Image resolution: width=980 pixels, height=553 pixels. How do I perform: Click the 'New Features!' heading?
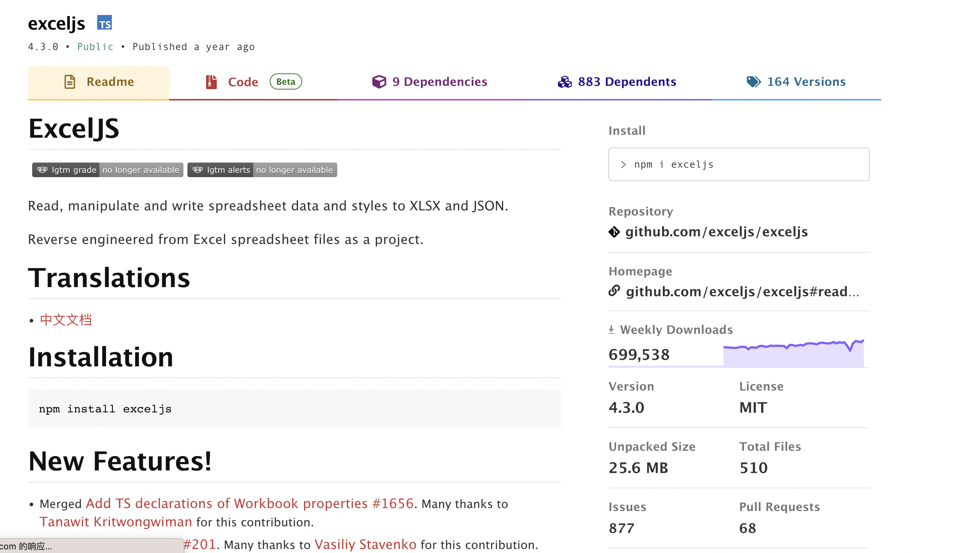coord(120,461)
